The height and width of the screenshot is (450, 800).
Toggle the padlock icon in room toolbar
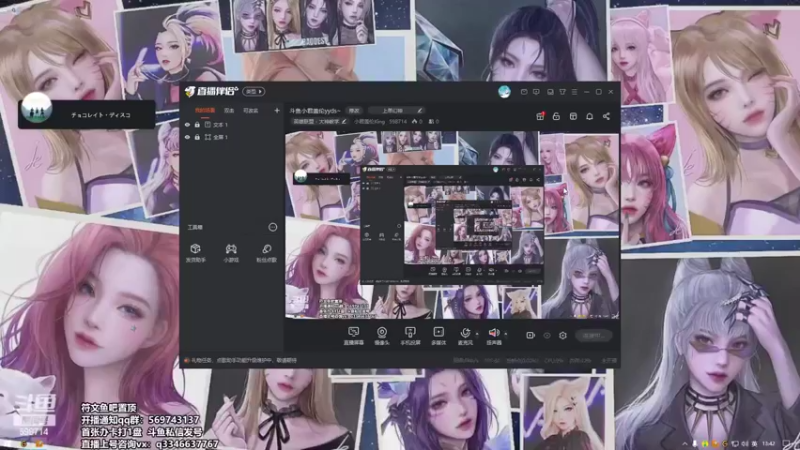point(556,116)
